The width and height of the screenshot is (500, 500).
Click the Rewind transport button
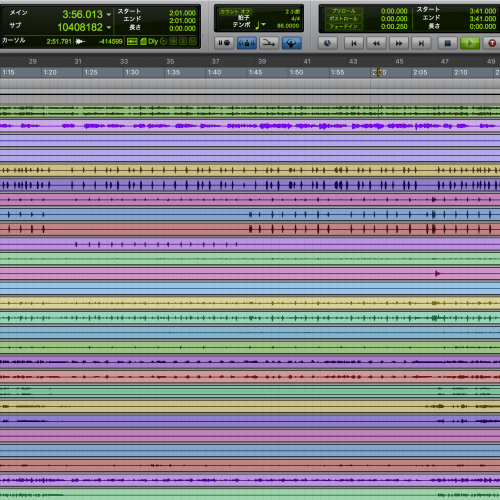point(376,43)
